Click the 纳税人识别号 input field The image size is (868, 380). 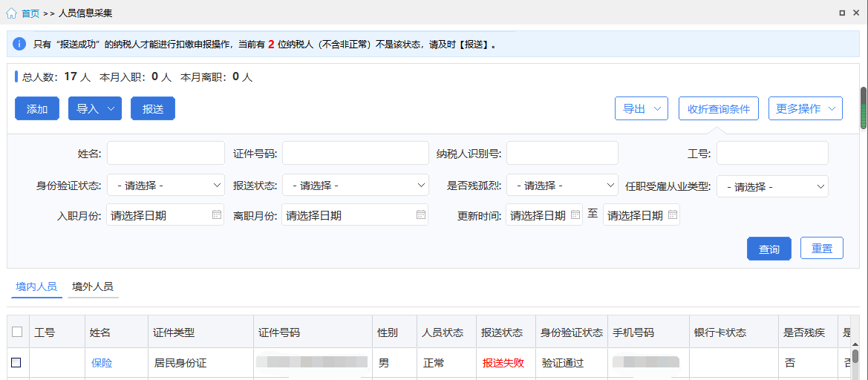562,153
